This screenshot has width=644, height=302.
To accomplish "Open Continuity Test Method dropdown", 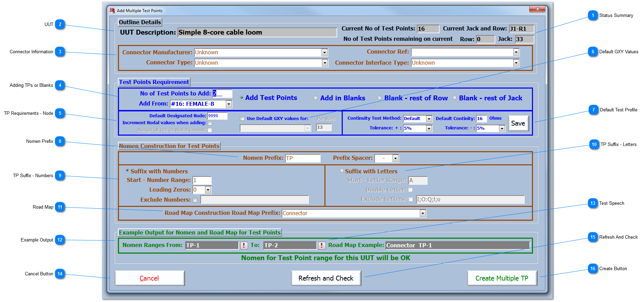I will [429, 119].
